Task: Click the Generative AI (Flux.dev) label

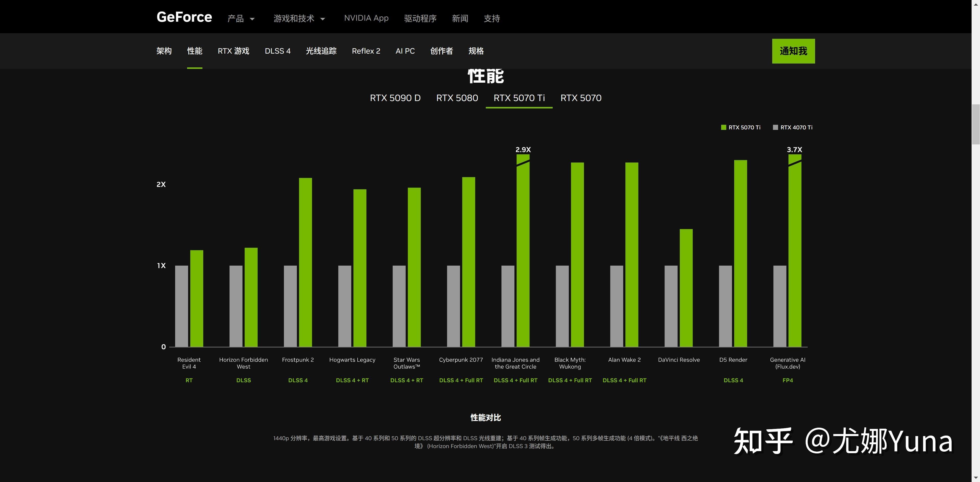Action: pos(788,363)
